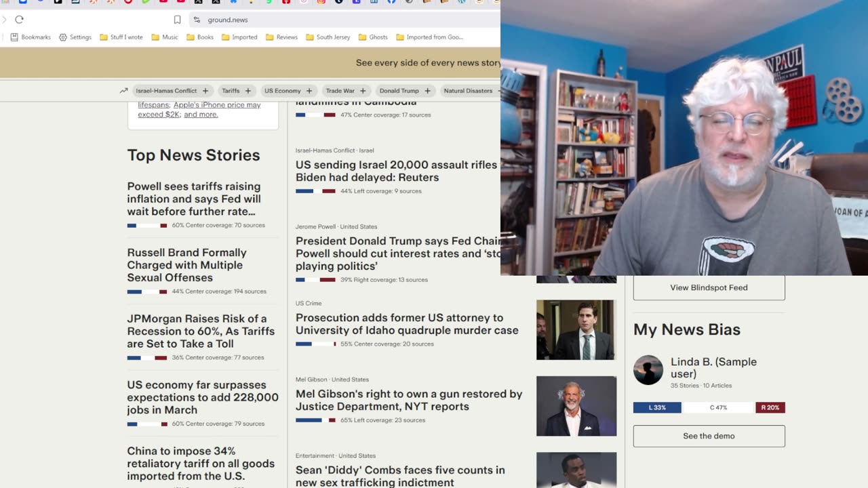Open the Ghosts bookmark folder
The image size is (868, 488).
point(373,37)
